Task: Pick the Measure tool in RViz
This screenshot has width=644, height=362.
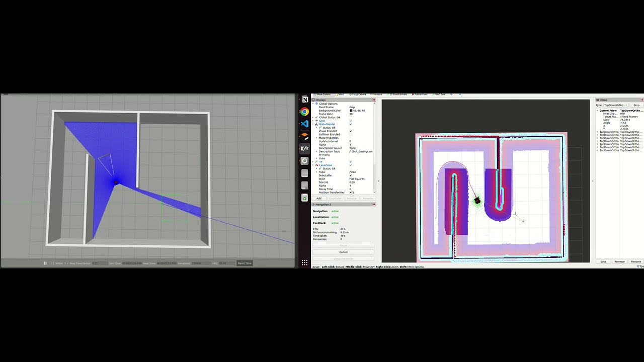Action: pos(377,95)
